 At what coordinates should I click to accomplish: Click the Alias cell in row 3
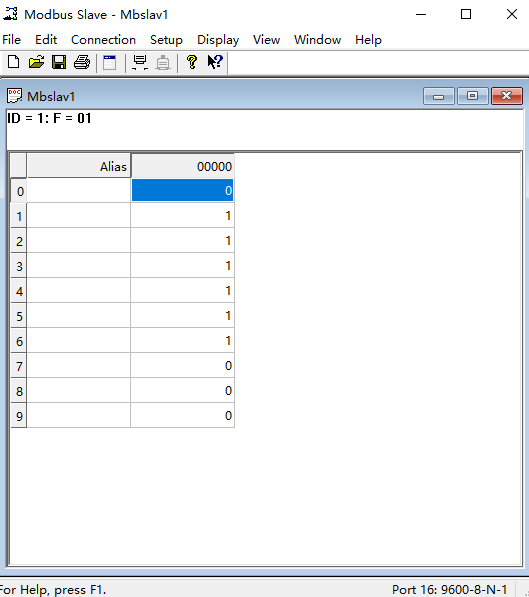coord(79,266)
